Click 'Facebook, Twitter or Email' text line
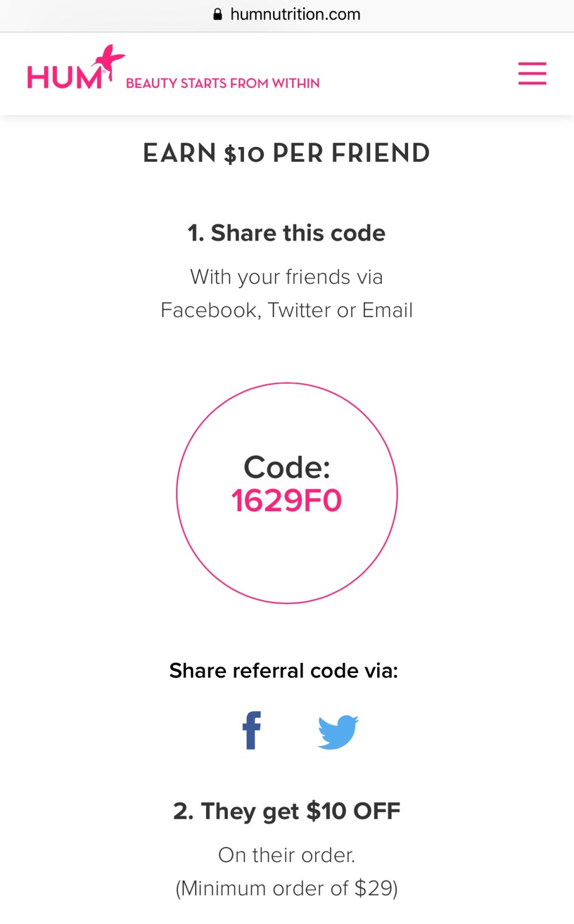The width and height of the screenshot is (574, 924). (x=286, y=310)
